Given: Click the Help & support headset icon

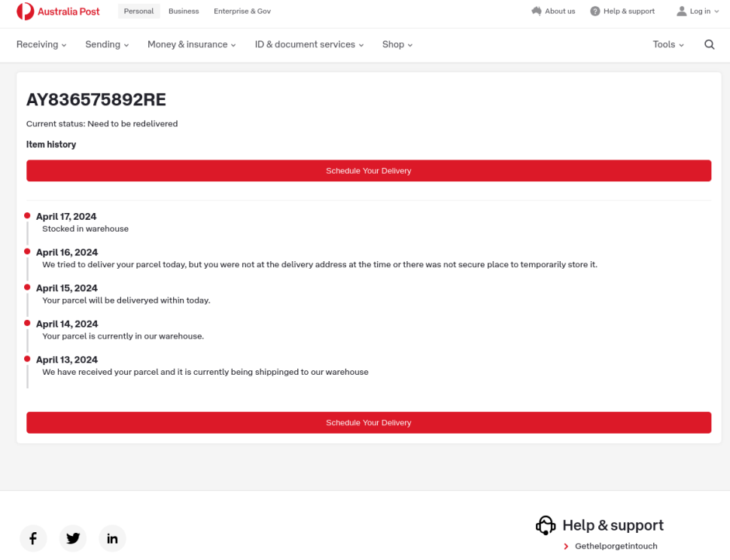Looking at the screenshot, I should coord(546,525).
